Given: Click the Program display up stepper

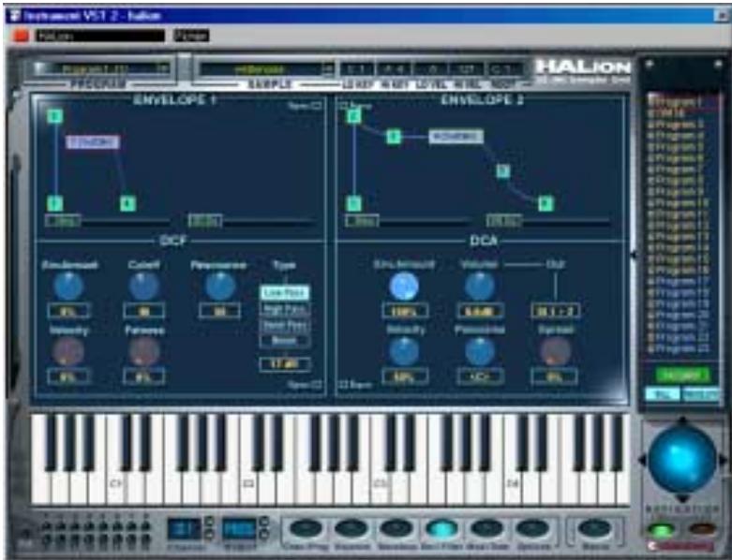Looking at the screenshot, I should pos(263,522).
